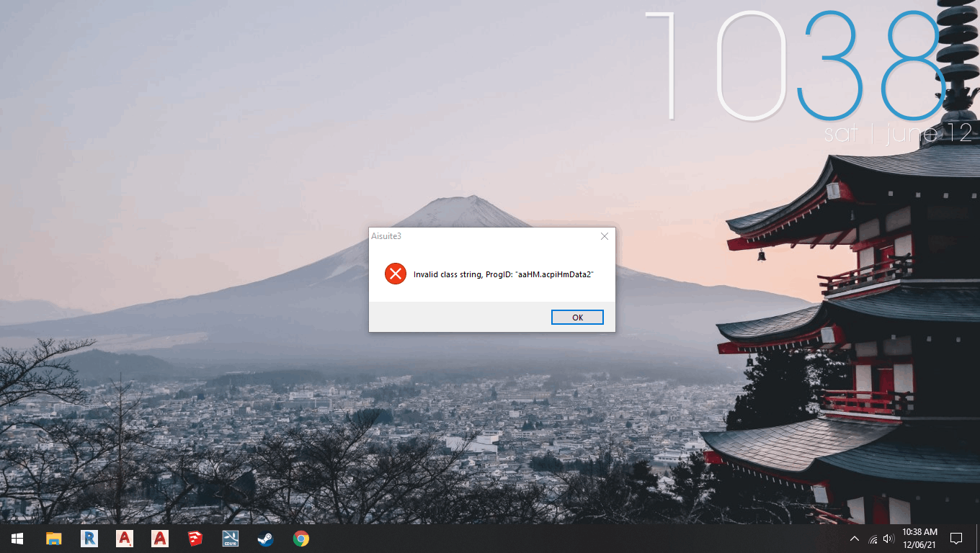The height and width of the screenshot is (553, 980).
Task: Open SketchUp from the taskbar
Action: (x=195, y=538)
